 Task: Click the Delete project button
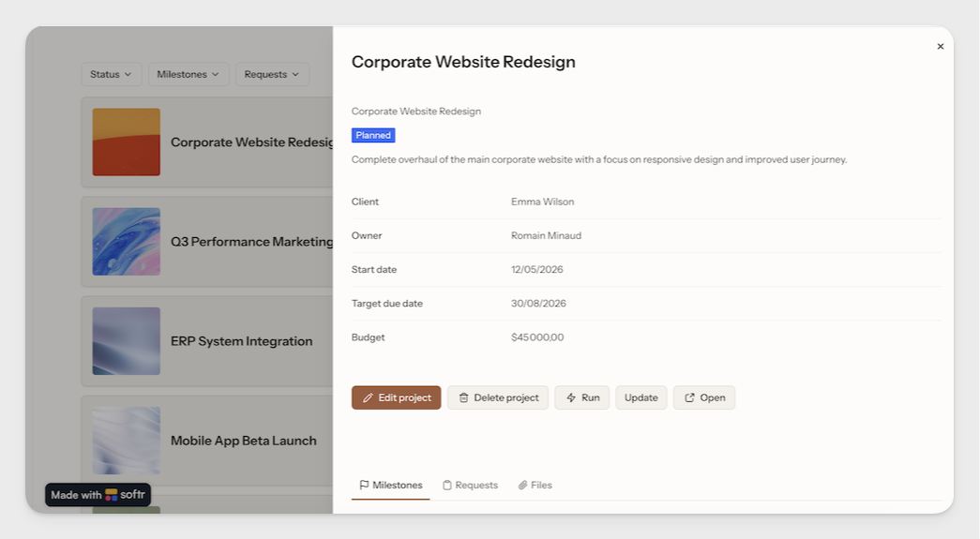point(497,397)
